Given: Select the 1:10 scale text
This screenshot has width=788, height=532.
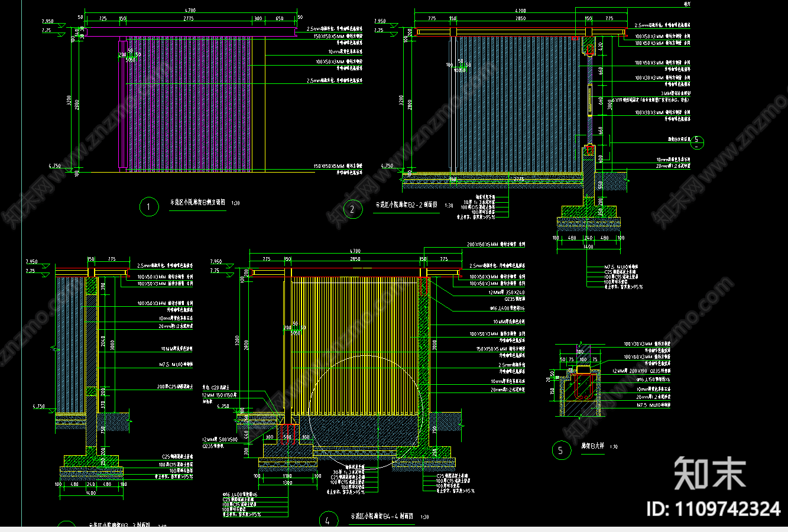Looking at the screenshot, I should tap(614, 447).
